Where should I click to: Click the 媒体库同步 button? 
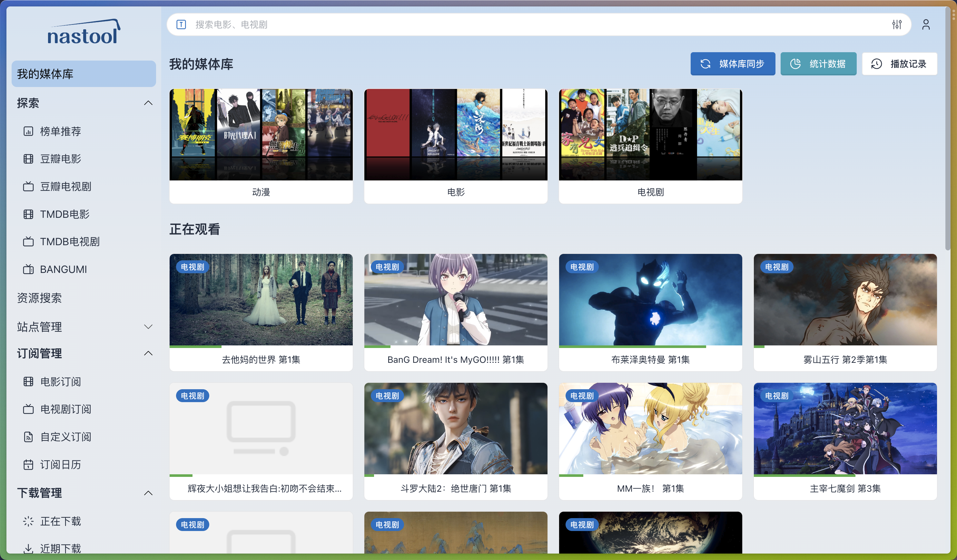733,64
